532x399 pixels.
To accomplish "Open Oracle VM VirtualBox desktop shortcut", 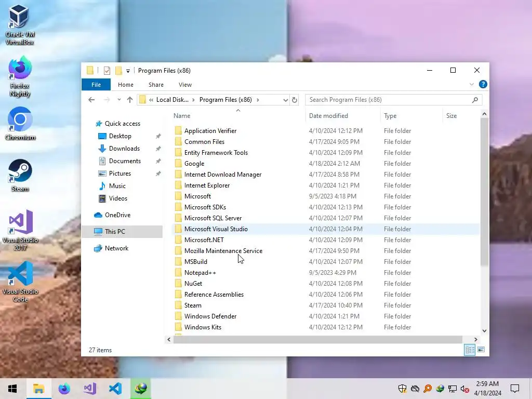I will coord(20,24).
